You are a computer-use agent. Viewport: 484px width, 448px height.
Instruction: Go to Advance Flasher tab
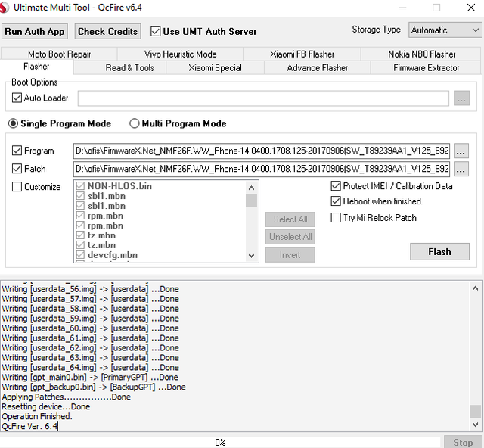tap(318, 67)
